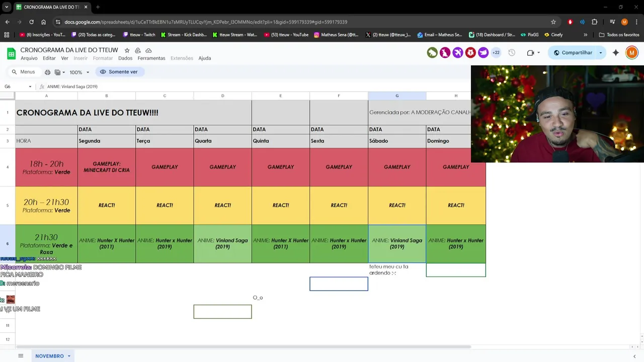Start a Meet call with camera icon

(x=530, y=53)
